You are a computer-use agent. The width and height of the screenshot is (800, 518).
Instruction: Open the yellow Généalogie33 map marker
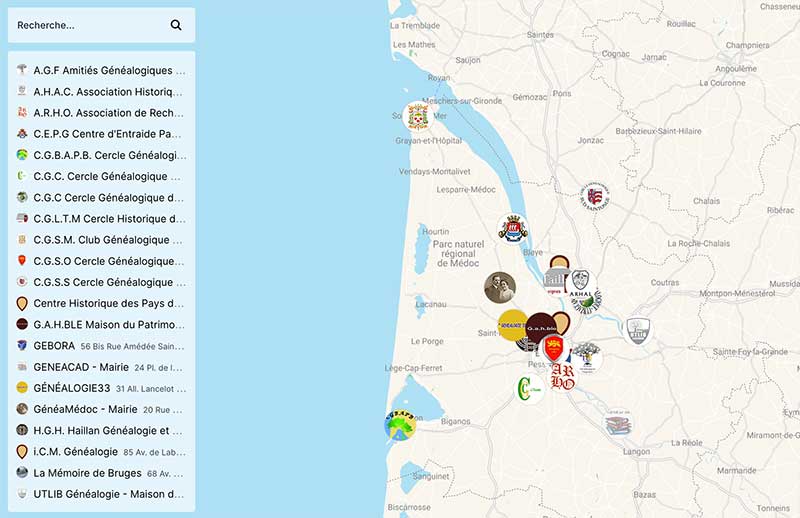pos(512,325)
